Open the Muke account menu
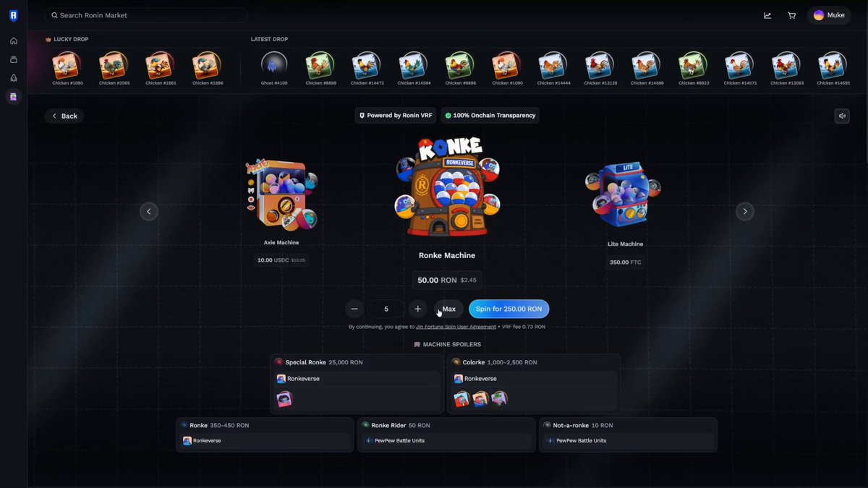 (x=829, y=15)
